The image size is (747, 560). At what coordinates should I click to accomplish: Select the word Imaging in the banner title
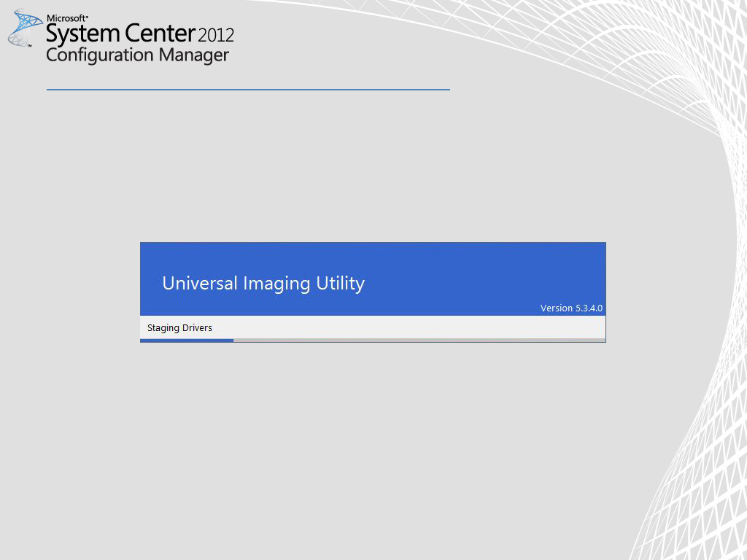[x=276, y=284]
